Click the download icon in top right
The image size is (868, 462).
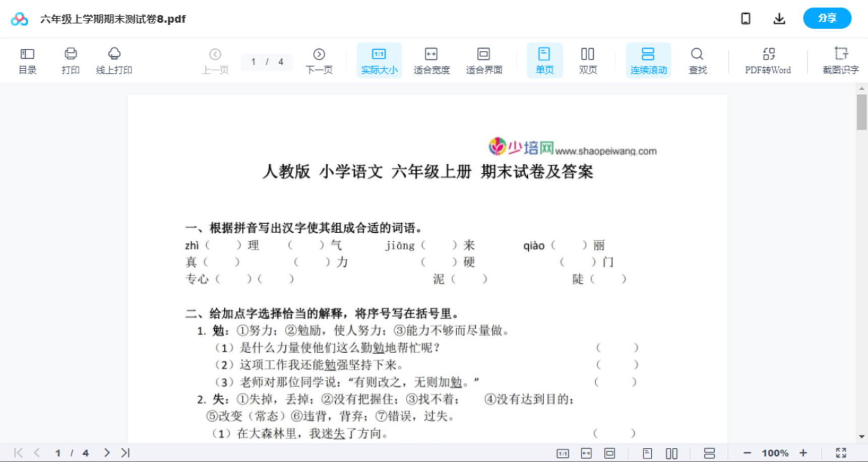779,18
